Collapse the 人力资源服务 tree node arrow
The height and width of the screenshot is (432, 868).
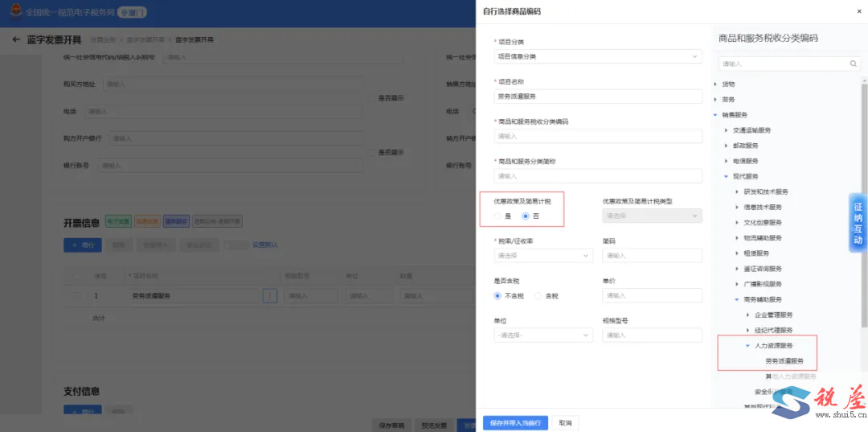[747, 345]
